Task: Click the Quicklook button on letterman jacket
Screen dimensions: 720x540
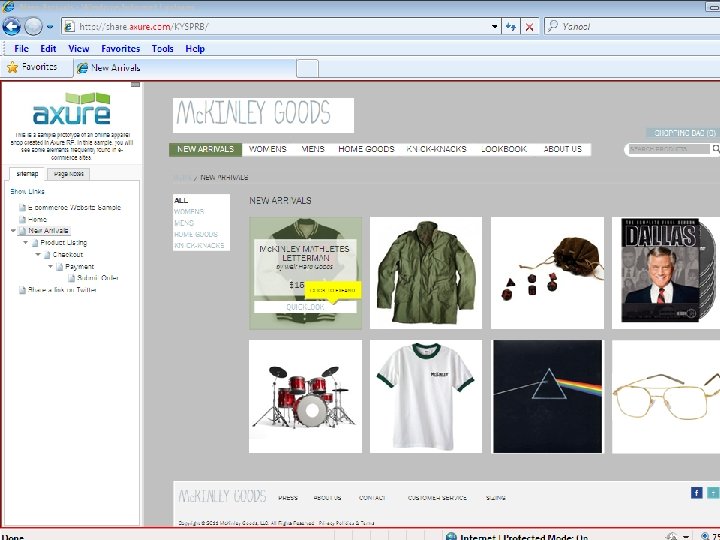Action: click(305, 307)
